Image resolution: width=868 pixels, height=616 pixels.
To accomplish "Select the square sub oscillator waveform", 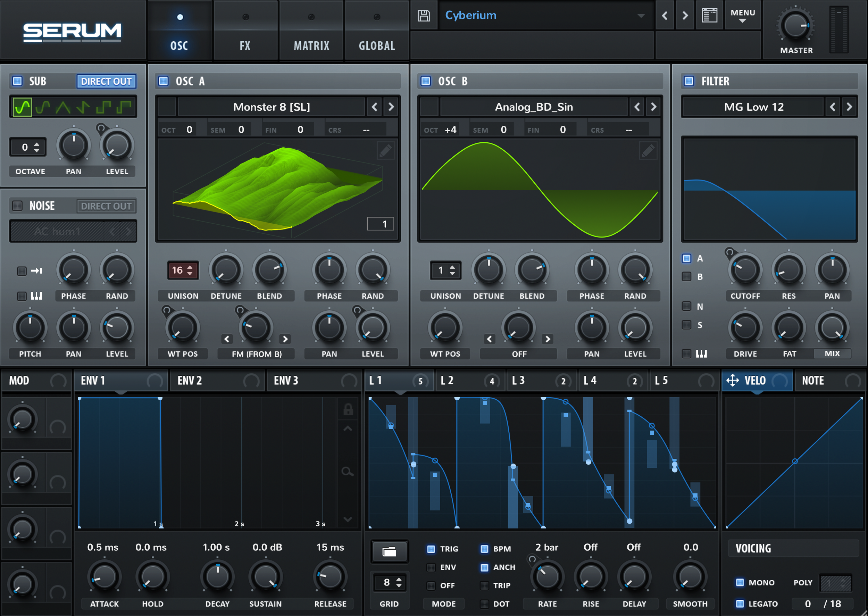I will (x=103, y=107).
